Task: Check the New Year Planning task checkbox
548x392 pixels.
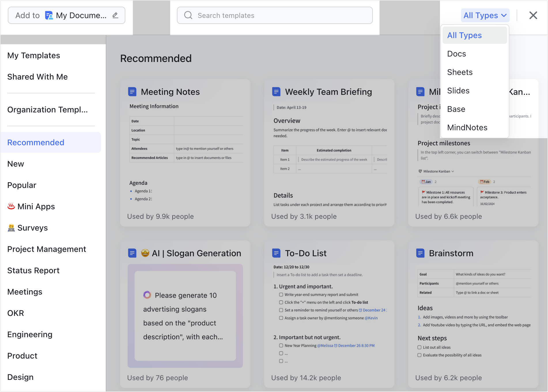Action: (281, 345)
